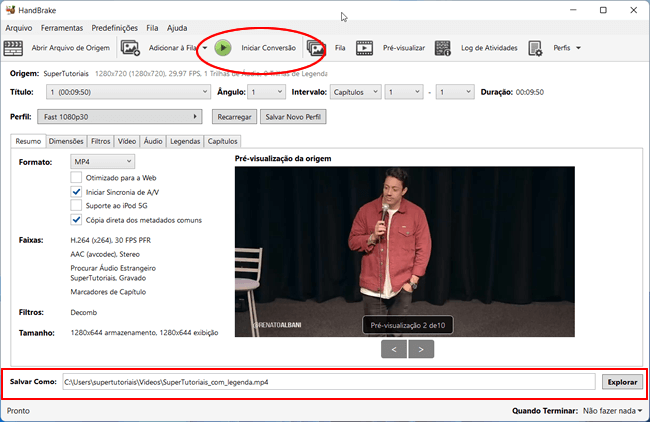Click the Salvar Como file path field
650x422 pixels.
(328, 382)
